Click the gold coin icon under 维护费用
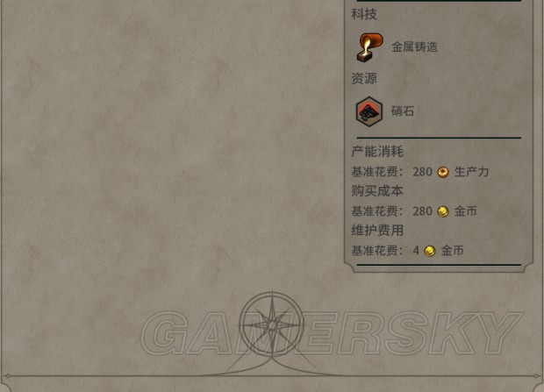 (x=430, y=251)
